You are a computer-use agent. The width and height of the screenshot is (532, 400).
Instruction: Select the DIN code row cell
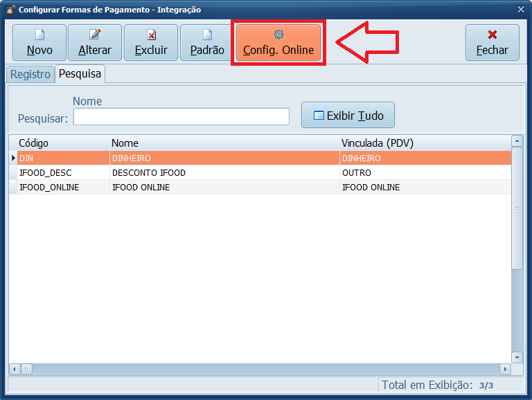(x=64, y=158)
